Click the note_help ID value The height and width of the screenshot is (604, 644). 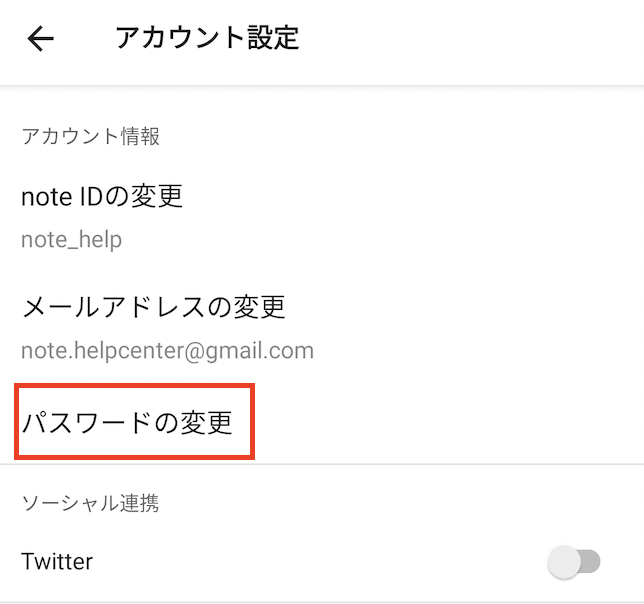tap(71, 240)
